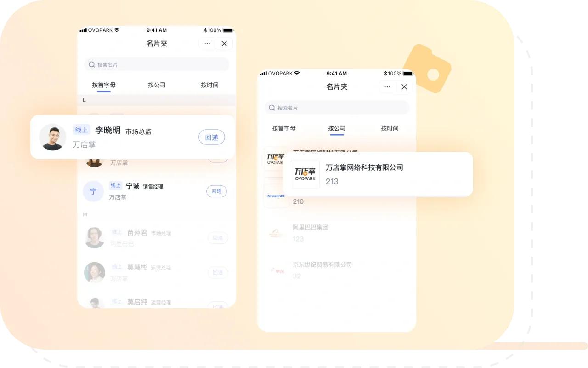Click the search box in right phone

336,108
